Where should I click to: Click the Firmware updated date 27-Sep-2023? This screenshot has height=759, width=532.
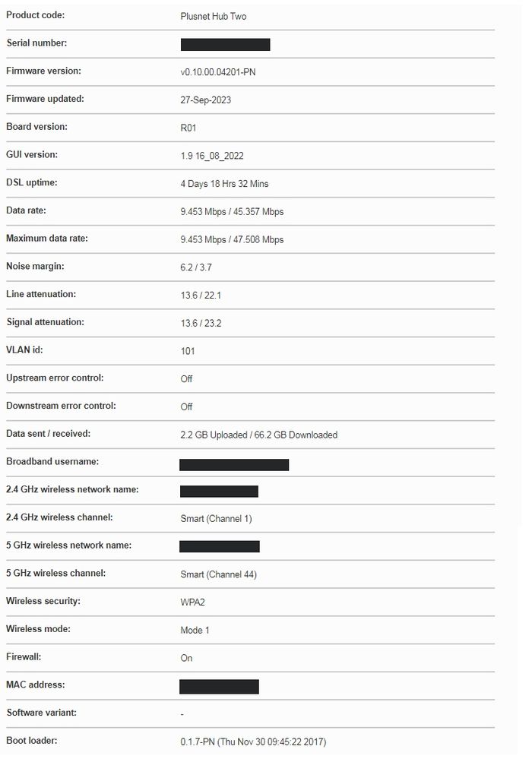point(206,100)
